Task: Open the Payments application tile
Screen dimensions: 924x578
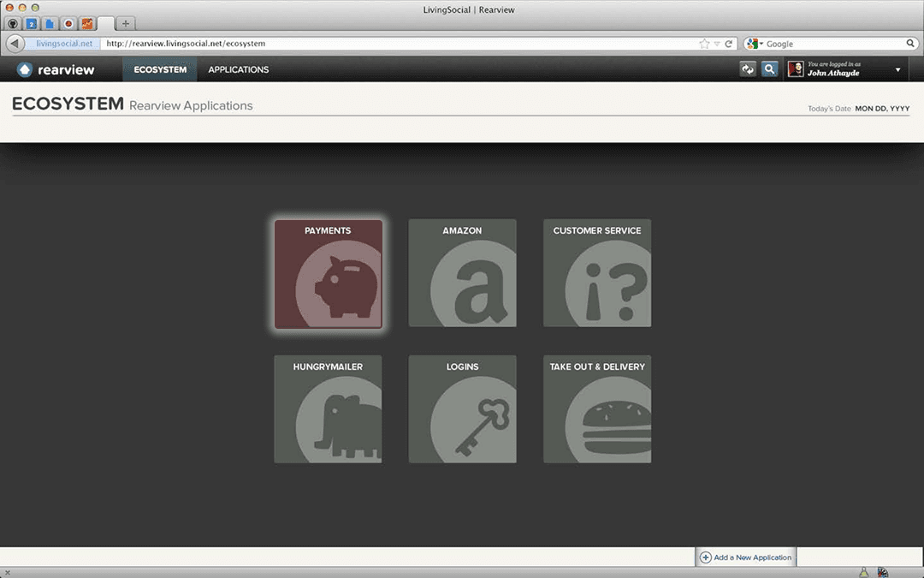Action: [x=329, y=274]
